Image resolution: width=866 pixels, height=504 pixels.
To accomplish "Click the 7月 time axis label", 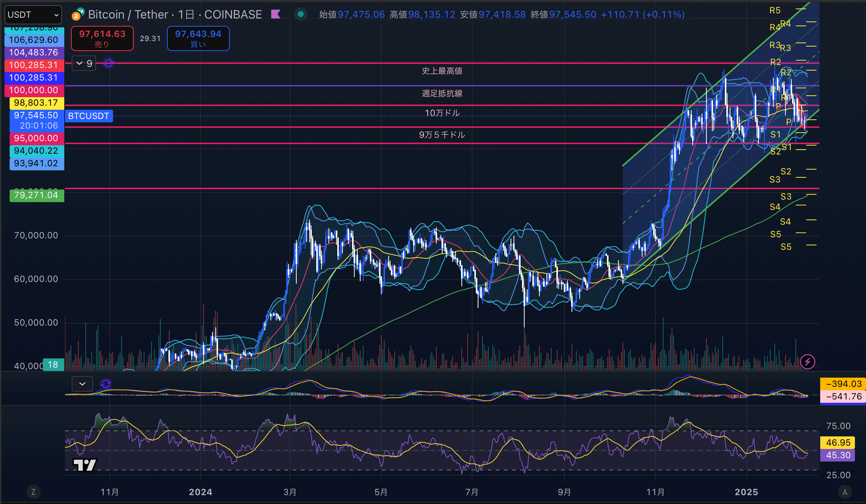I will click(472, 492).
